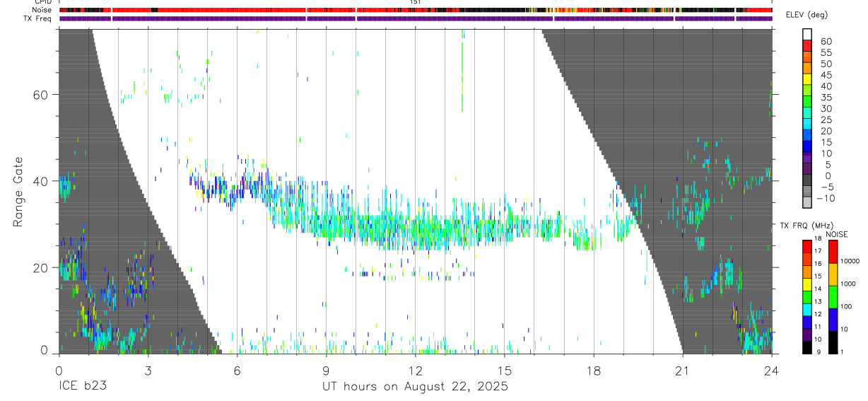Click the x-axis tick label "12"
The height and width of the screenshot is (401, 868).
click(x=415, y=370)
